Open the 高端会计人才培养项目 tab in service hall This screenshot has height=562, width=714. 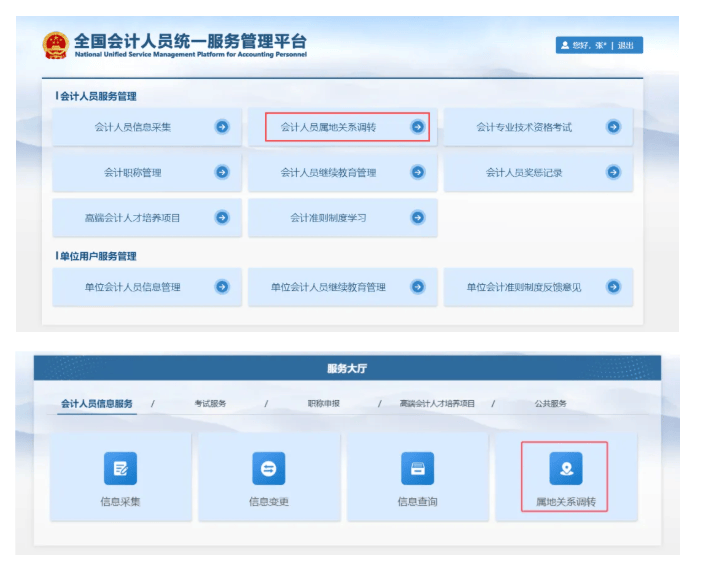[437, 404]
